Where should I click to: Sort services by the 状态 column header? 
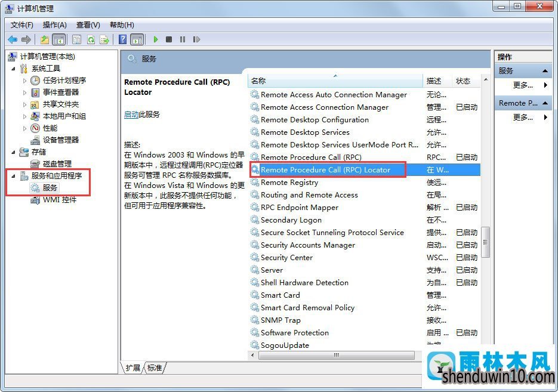pyautogui.click(x=467, y=81)
